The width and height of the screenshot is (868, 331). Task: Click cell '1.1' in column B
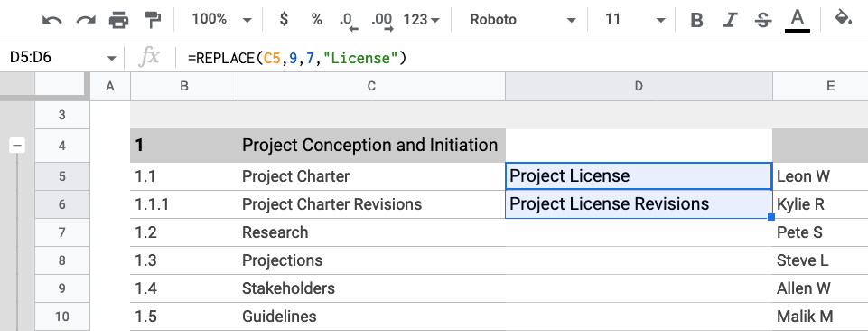point(184,176)
